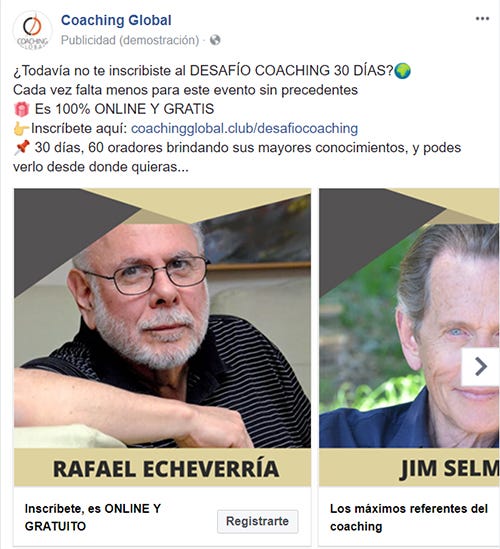Click the earth emoji after DESAFÍO COACHING
This screenshot has width=500, height=549.
click(402, 71)
